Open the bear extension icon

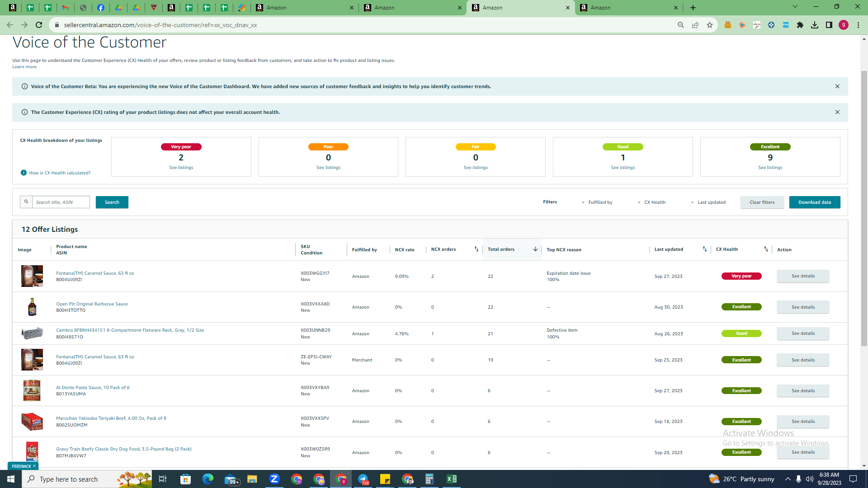pos(728,25)
